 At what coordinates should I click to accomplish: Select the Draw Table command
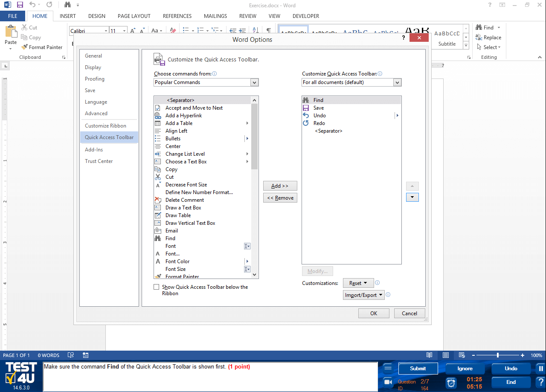203,215
